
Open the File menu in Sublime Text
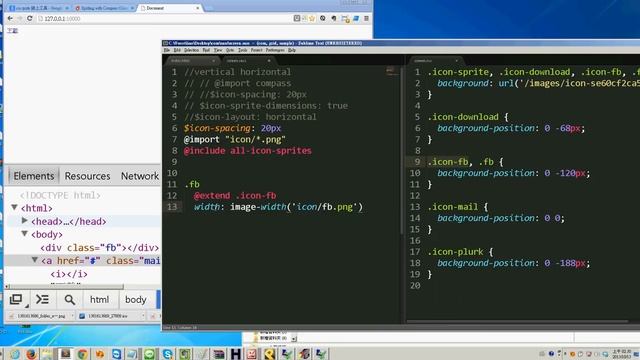(167, 50)
